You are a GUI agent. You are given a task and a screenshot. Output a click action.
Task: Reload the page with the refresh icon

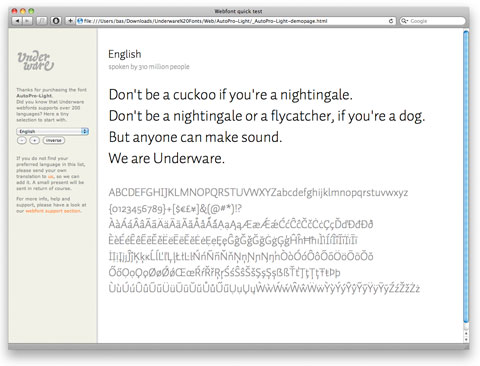(x=391, y=21)
